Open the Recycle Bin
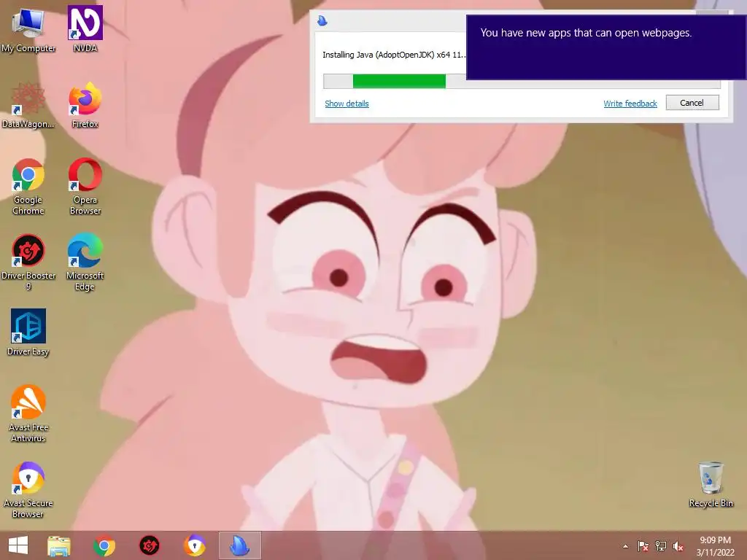The image size is (747, 560). pos(711,485)
